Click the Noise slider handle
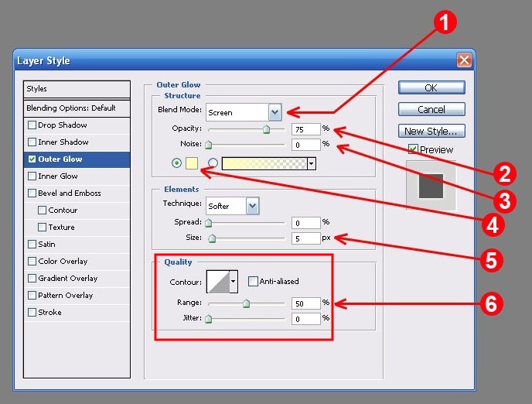 coord(209,145)
